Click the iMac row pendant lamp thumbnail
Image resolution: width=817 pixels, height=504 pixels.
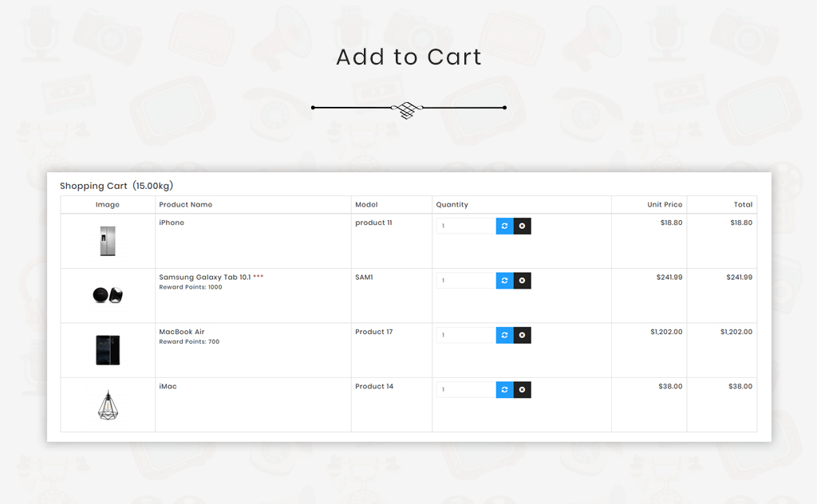coord(108,404)
